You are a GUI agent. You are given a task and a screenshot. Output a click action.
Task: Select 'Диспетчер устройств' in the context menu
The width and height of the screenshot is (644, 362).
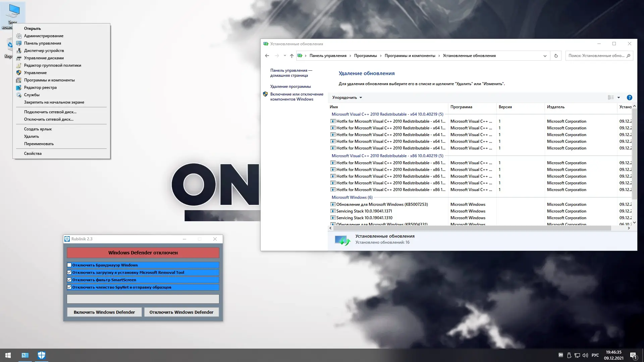[x=44, y=51]
